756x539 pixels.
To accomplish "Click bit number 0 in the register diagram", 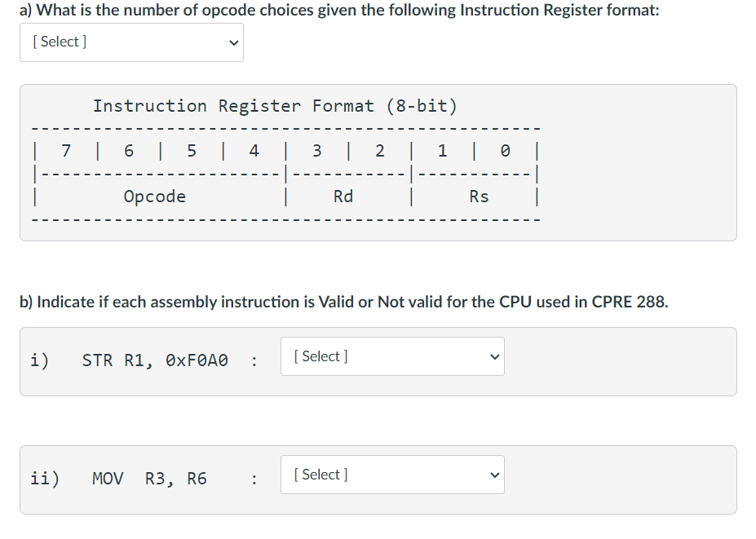I will pos(504,151).
